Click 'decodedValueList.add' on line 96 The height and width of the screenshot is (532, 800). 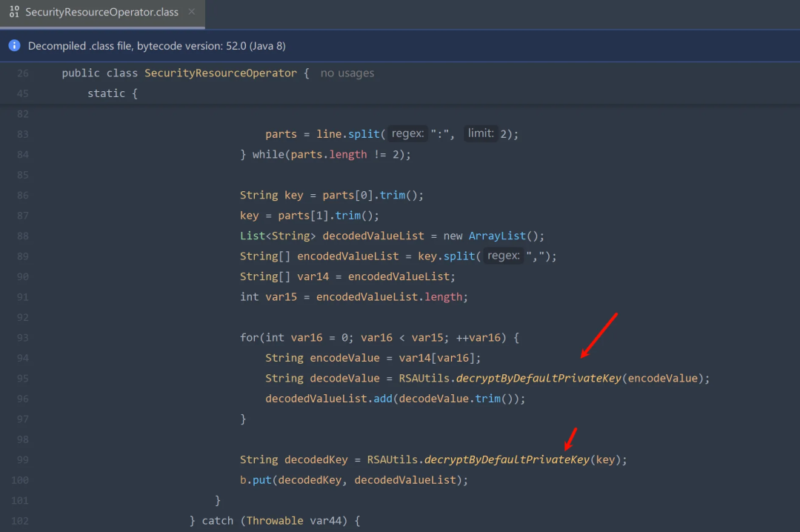[329, 399]
